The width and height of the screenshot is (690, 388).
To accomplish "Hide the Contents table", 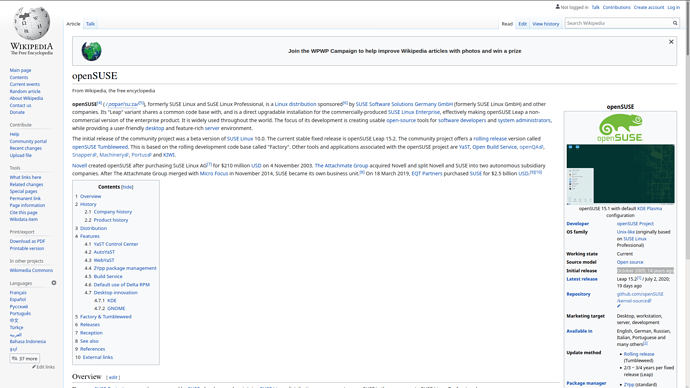I will click(127, 187).
